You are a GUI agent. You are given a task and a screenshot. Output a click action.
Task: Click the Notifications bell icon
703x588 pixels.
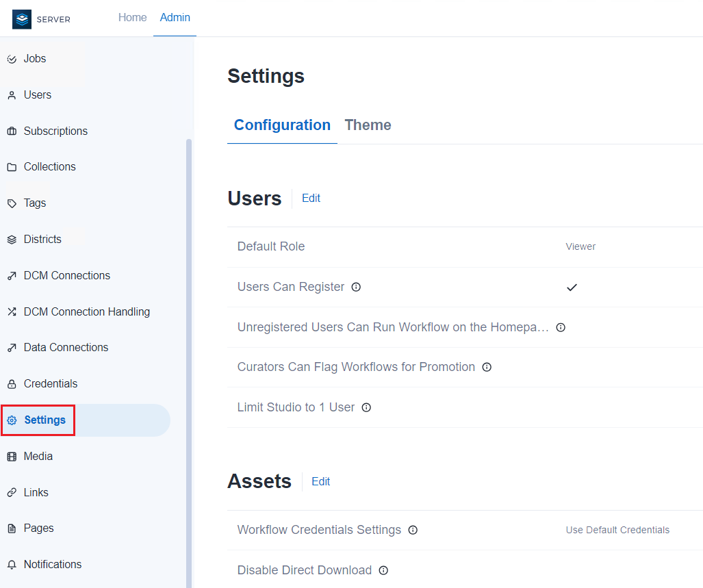pyautogui.click(x=12, y=565)
